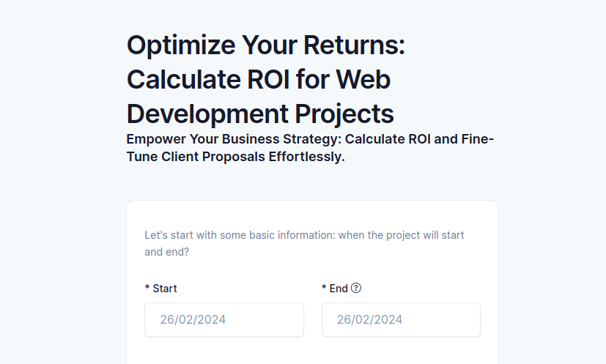The height and width of the screenshot is (364, 606).
Task: Click the word "Returns:" in the heading
Action: tap(354, 45)
